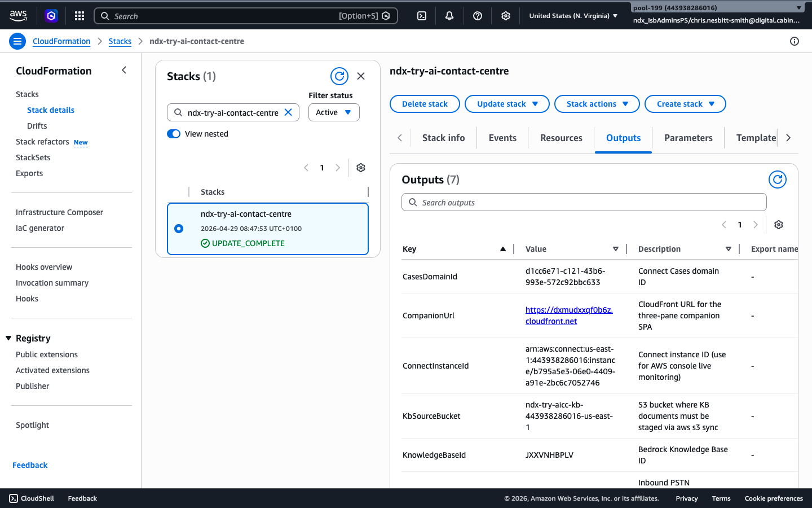This screenshot has width=812, height=508.
Task: Toggle the View nested switch
Action: coord(174,134)
